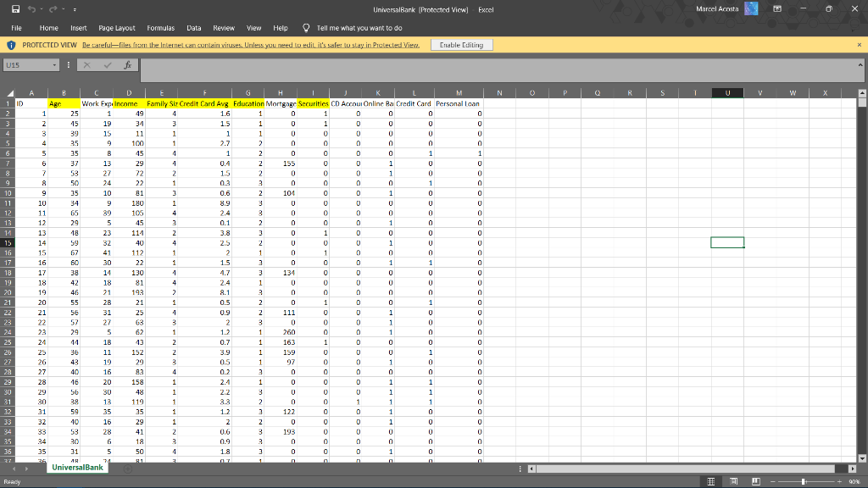Confirm entry with the checkmark icon
Screen dimensions: 868x488
[108, 64]
